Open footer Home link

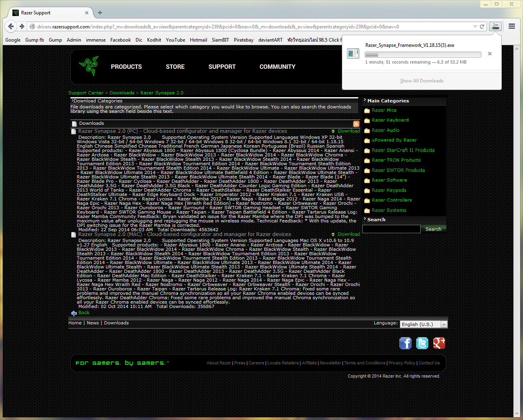(75, 323)
